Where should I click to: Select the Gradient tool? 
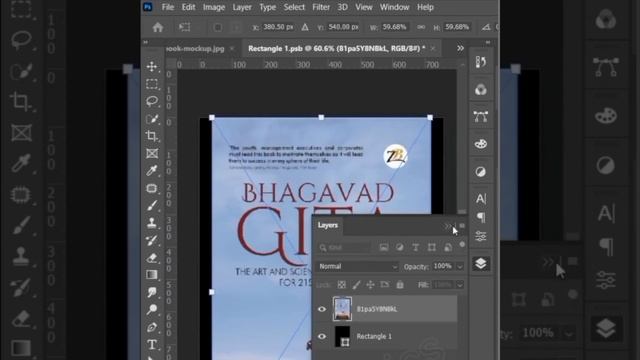tap(152, 275)
